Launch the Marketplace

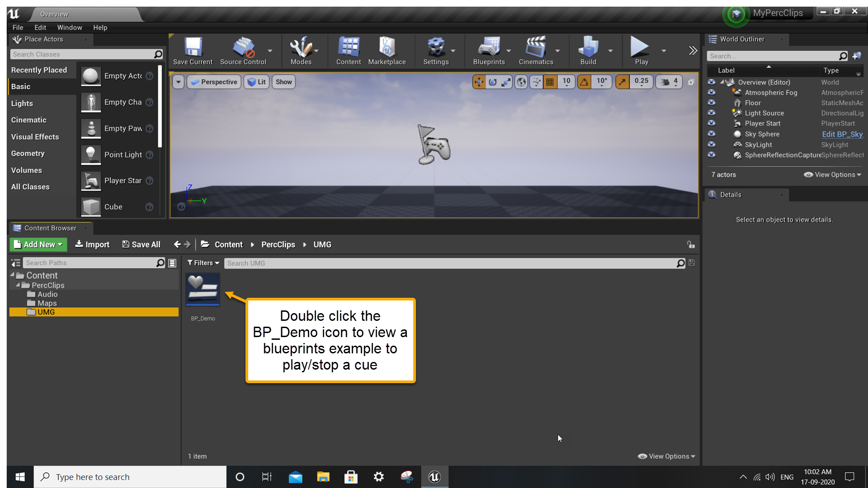[x=387, y=50]
